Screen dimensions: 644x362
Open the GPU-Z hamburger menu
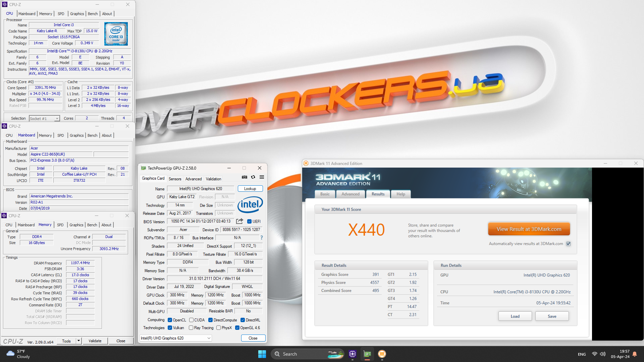(262, 177)
